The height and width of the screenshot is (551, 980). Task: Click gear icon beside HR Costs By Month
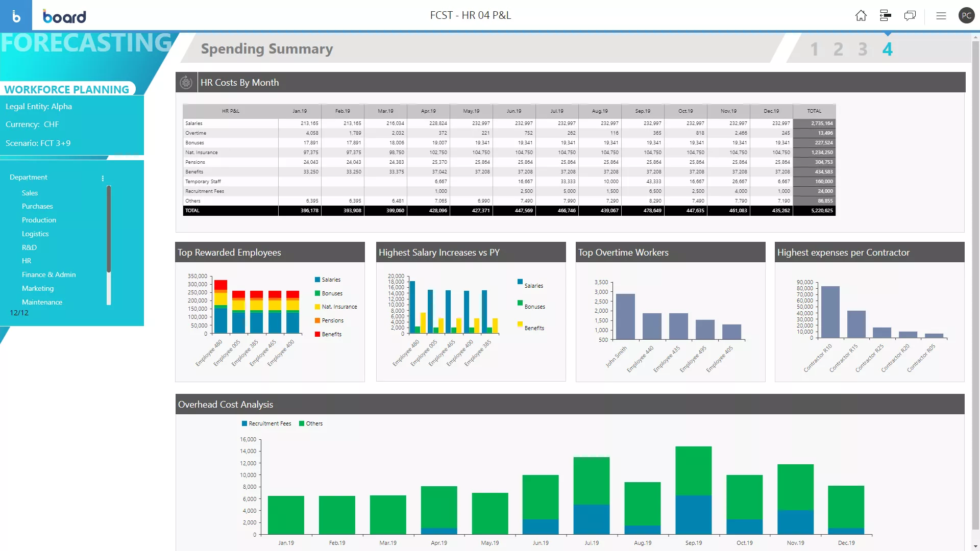coord(186,82)
